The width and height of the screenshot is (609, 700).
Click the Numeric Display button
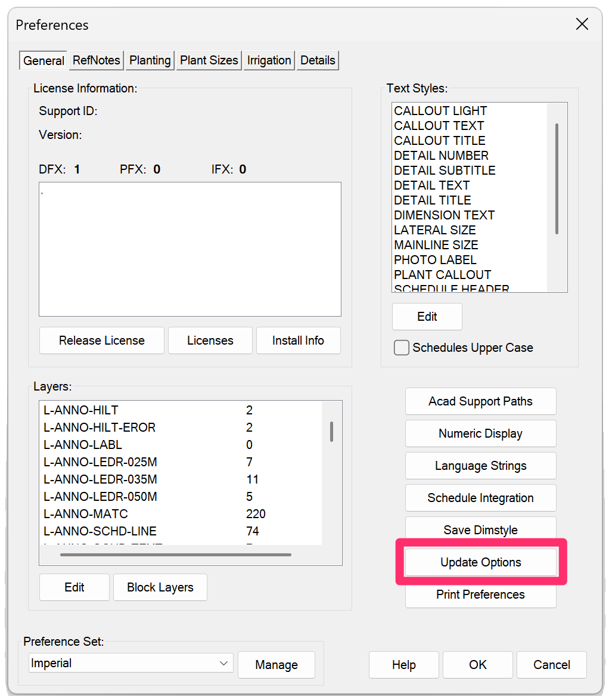click(480, 433)
